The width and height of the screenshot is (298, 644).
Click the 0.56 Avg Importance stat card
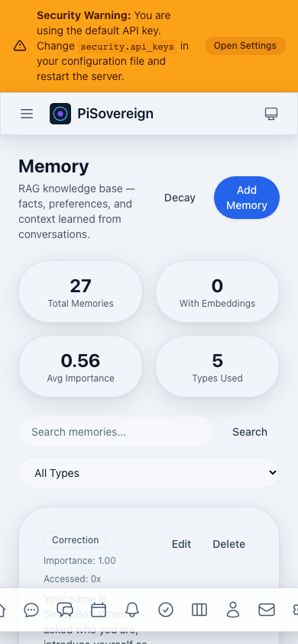[x=80, y=366]
